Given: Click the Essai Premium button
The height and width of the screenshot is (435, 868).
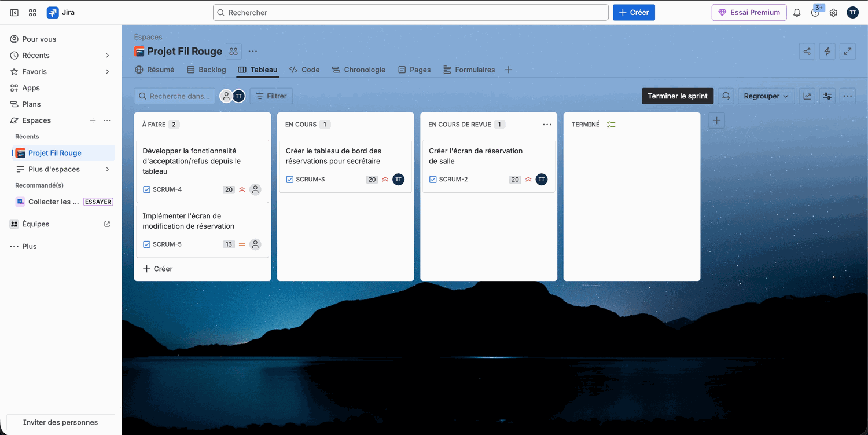Looking at the screenshot, I should (749, 13).
